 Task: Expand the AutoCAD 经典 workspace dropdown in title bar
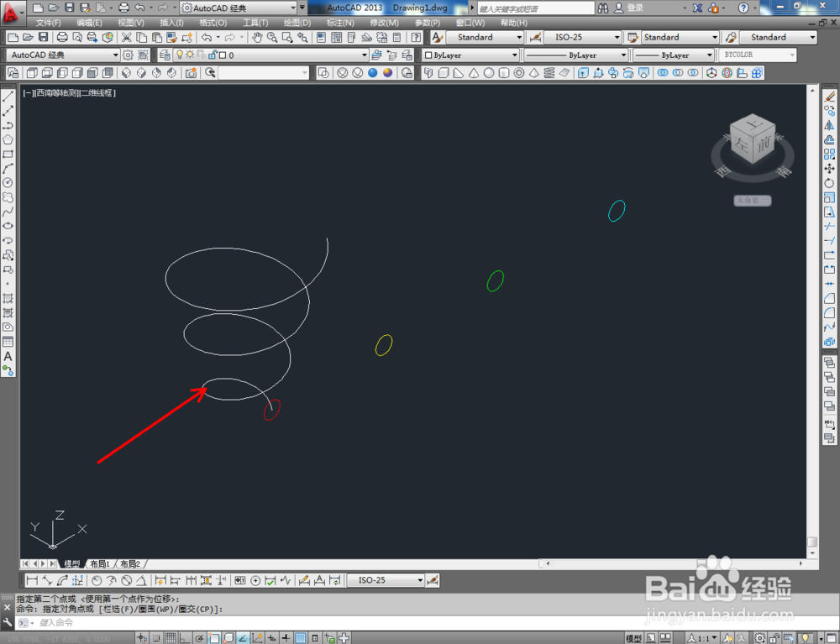293,8
